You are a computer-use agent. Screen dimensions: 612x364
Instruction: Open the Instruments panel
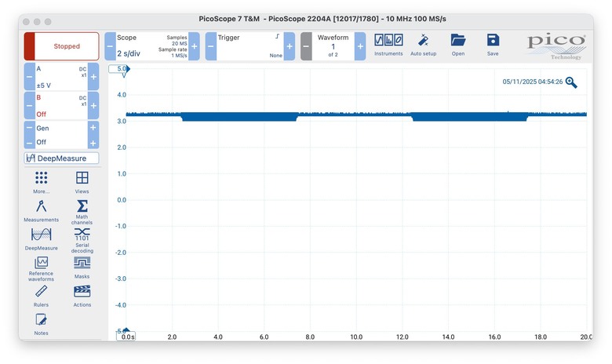388,45
